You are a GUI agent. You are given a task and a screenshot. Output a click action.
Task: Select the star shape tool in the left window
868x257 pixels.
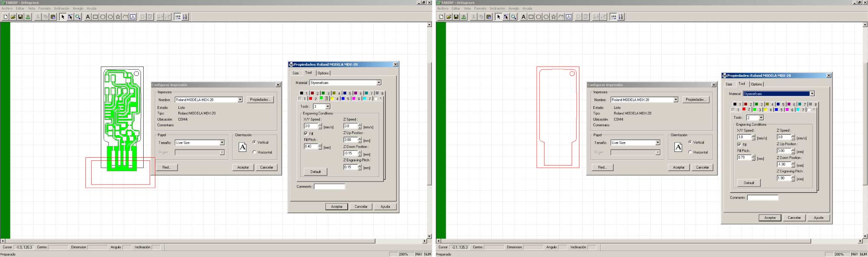coord(118,17)
